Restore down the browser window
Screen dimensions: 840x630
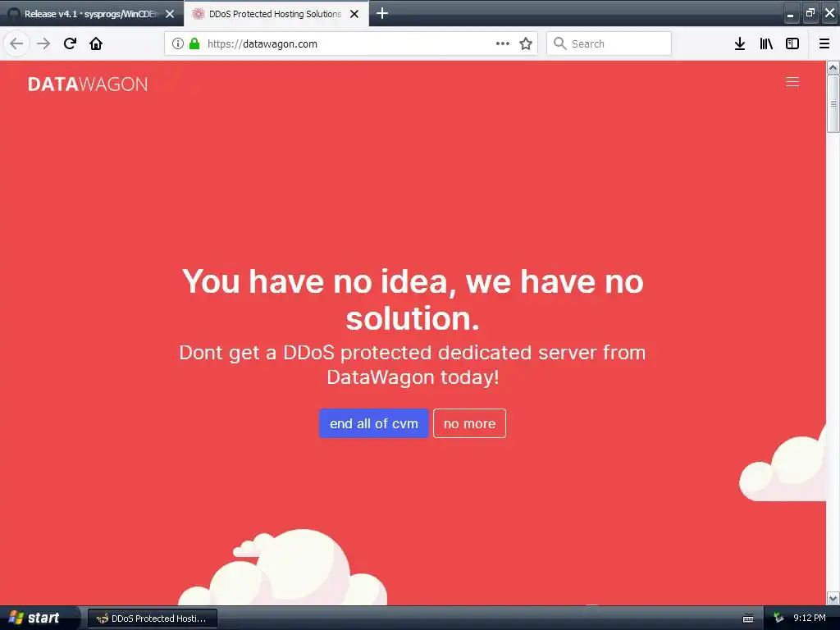coord(810,13)
